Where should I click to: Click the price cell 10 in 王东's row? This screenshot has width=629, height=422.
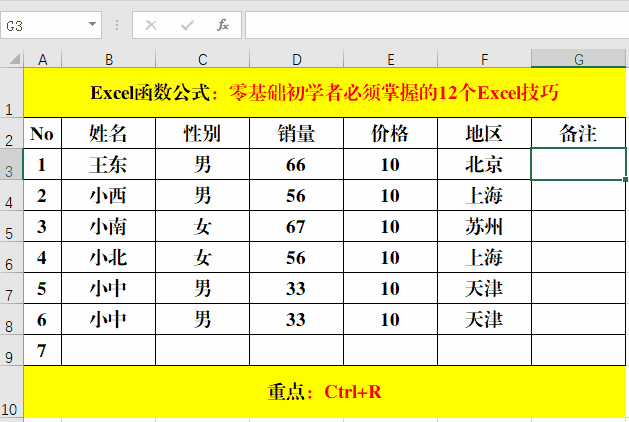pos(390,164)
